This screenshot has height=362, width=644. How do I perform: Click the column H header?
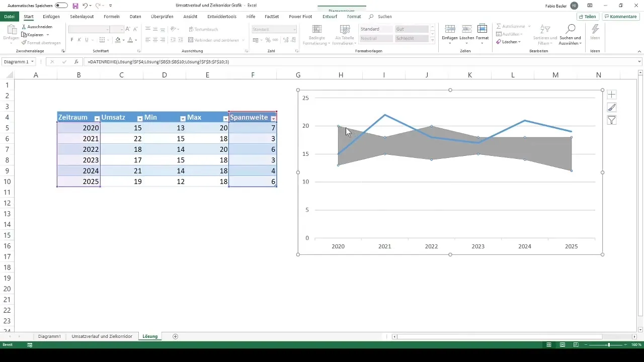[x=341, y=75]
